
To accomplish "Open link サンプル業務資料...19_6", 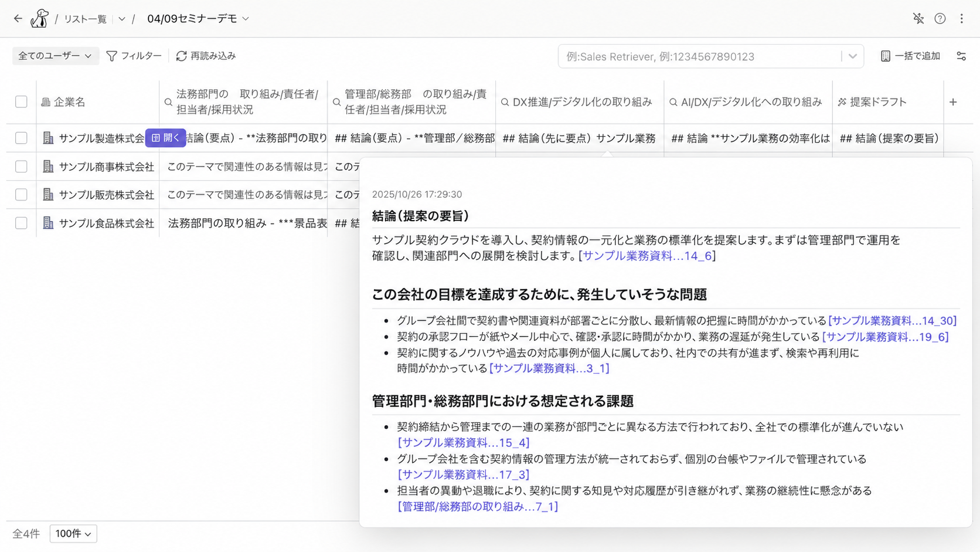I will click(x=886, y=337).
